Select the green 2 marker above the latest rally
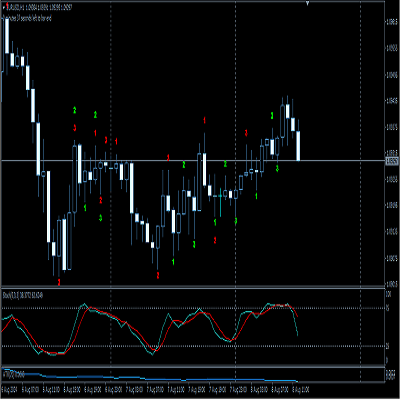 click(x=272, y=116)
